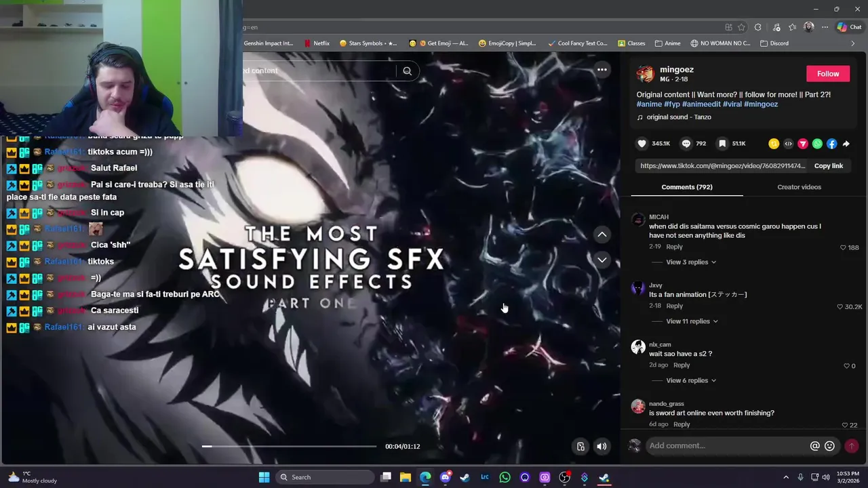Like nando_grass's comment with 22 likes
The width and height of the screenshot is (868, 488).
point(845,425)
